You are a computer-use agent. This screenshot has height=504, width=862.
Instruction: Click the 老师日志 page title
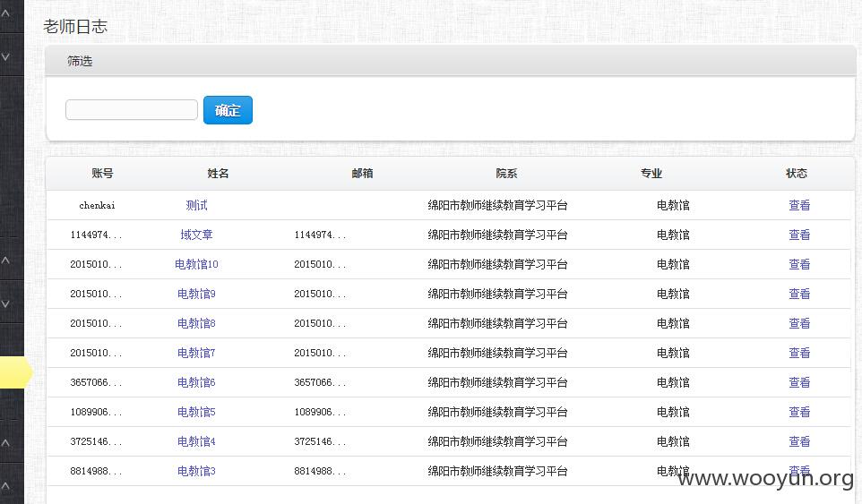coord(75,26)
